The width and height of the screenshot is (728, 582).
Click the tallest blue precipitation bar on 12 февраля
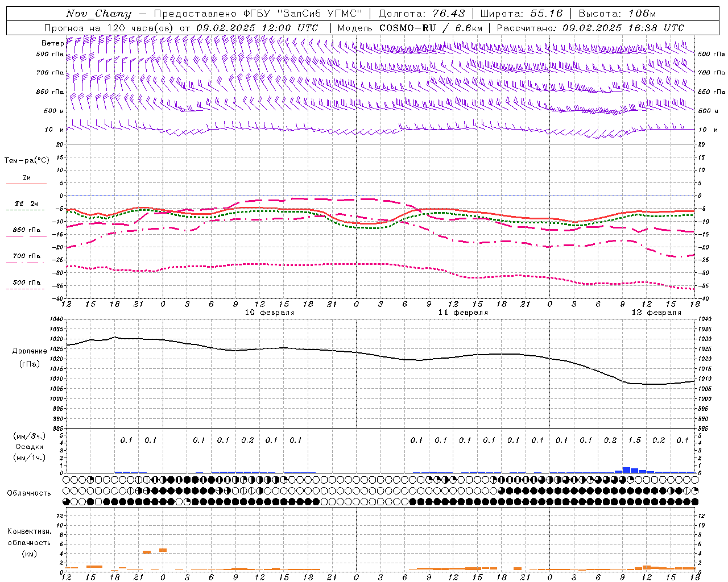click(x=626, y=470)
